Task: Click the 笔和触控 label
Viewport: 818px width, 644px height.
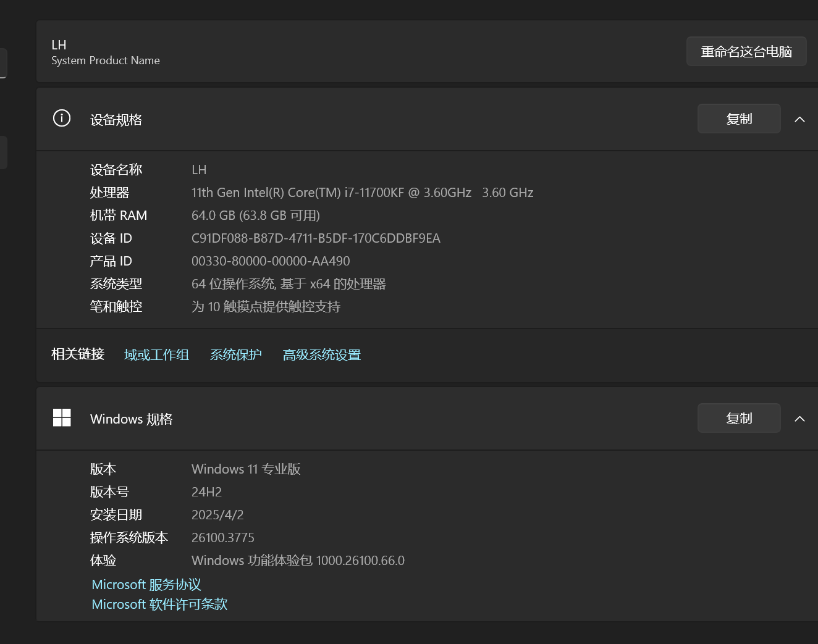Action: pyautogui.click(x=116, y=307)
